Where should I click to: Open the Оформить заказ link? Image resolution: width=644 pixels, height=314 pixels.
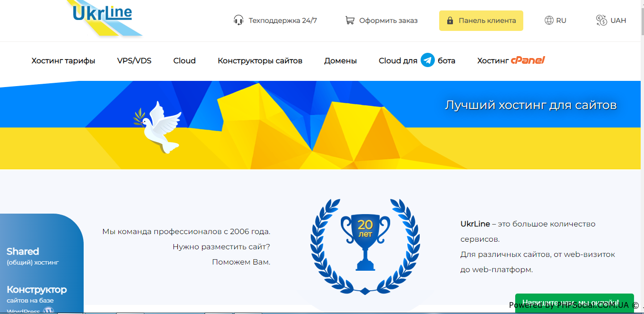(388, 20)
